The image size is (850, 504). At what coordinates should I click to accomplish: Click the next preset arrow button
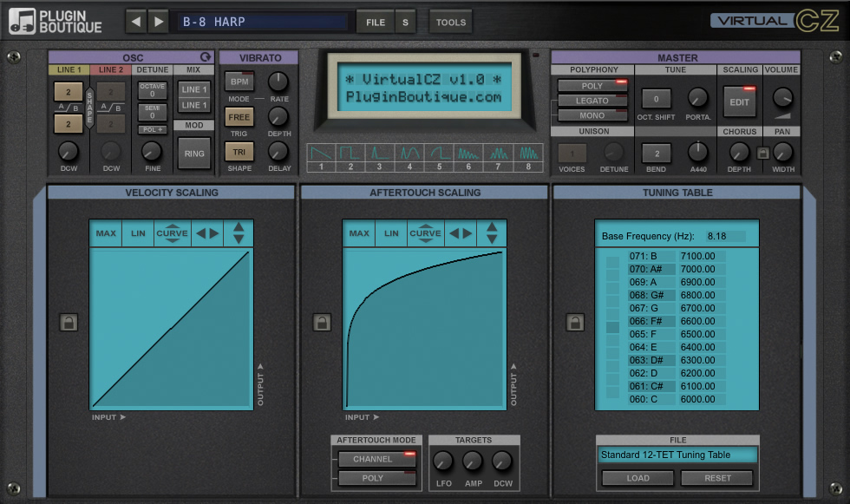157,22
